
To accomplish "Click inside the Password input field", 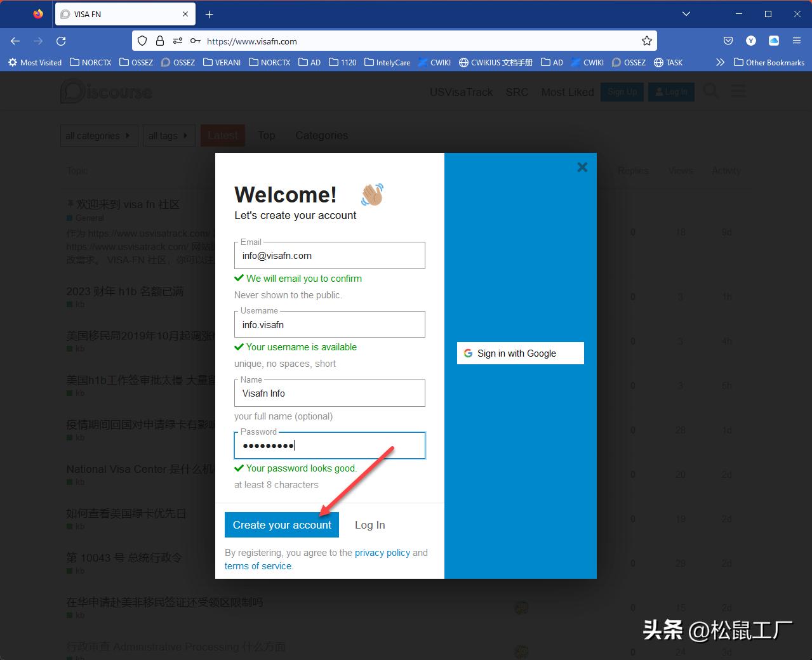I will 329,445.
